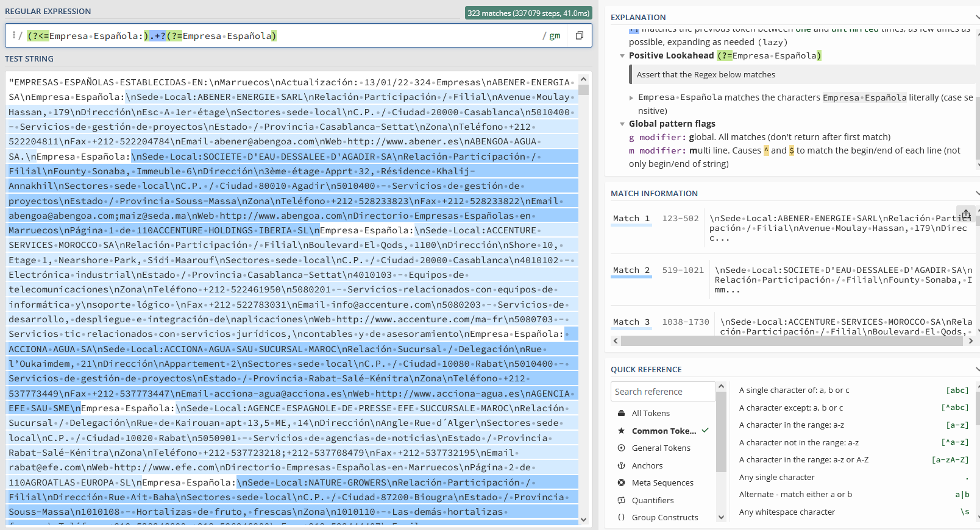Click the 'g modifier:' explanation line
980x530 pixels.
[x=759, y=137]
